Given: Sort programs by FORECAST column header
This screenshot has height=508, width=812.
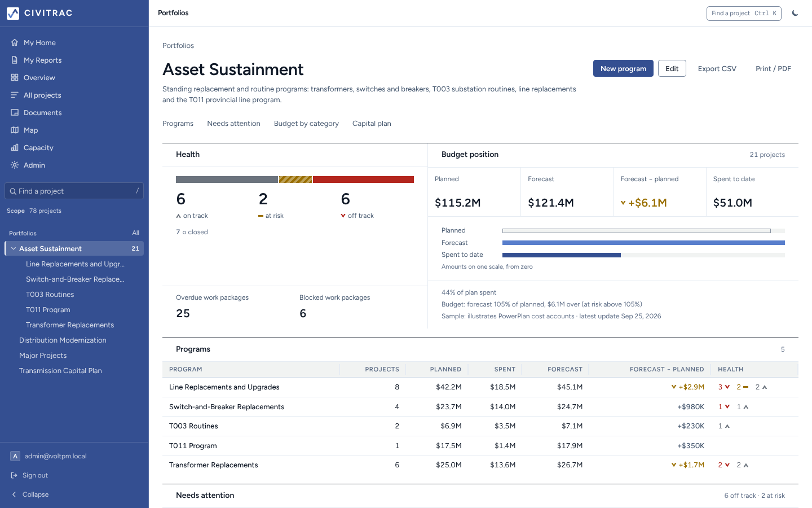Looking at the screenshot, I should (564, 369).
